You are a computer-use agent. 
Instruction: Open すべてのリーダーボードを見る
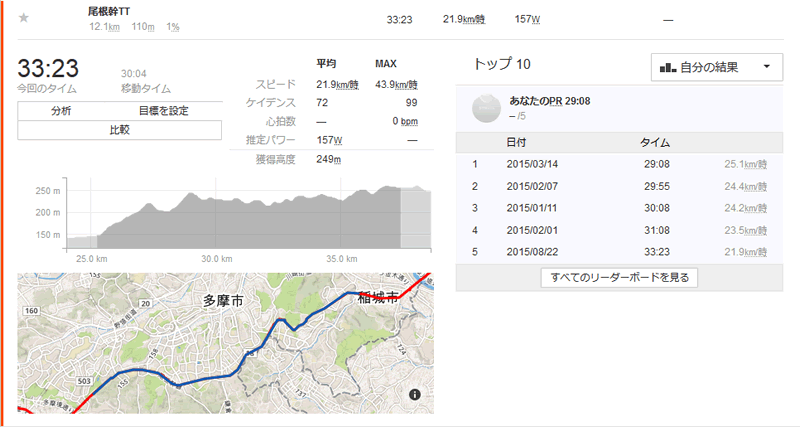pyautogui.click(x=619, y=278)
